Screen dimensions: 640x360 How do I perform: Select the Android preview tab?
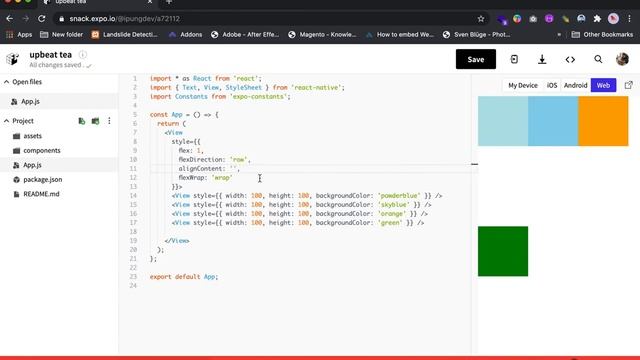click(576, 85)
